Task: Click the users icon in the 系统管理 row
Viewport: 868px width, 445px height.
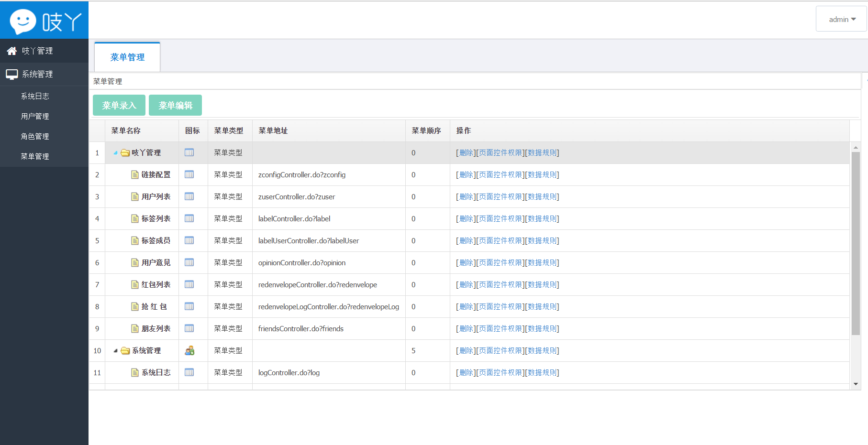Action: (x=189, y=351)
